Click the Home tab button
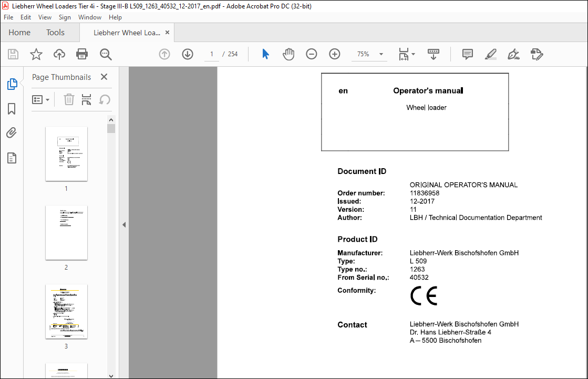588x379 pixels. [19, 33]
